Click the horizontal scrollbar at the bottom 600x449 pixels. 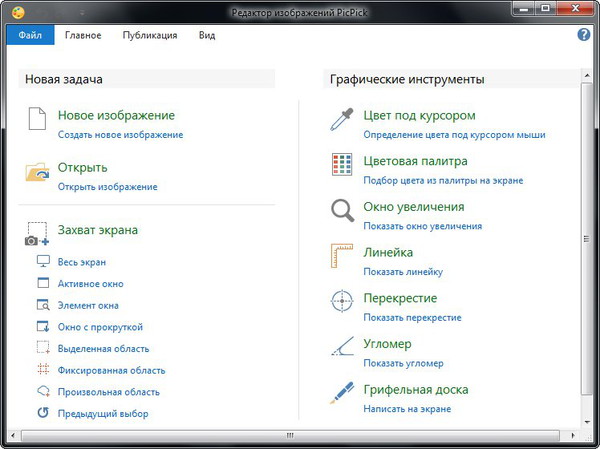click(x=290, y=436)
